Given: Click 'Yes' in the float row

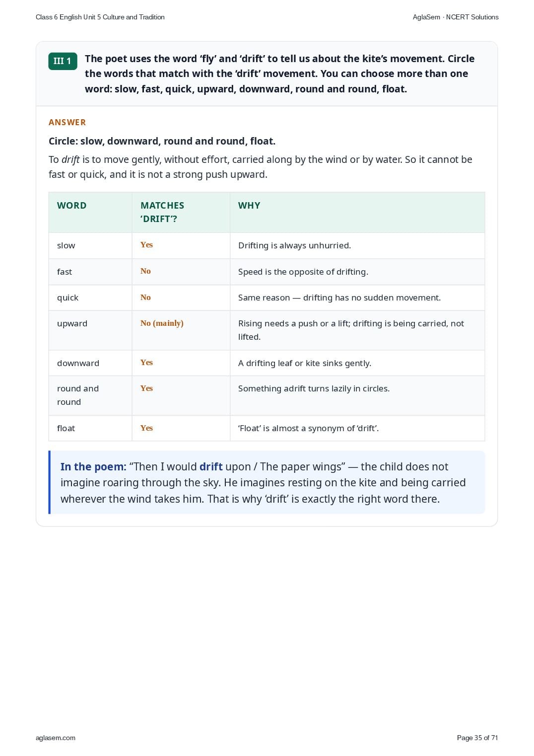Looking at the screenshot, I should pyautogui.click(x=146, y=428).
